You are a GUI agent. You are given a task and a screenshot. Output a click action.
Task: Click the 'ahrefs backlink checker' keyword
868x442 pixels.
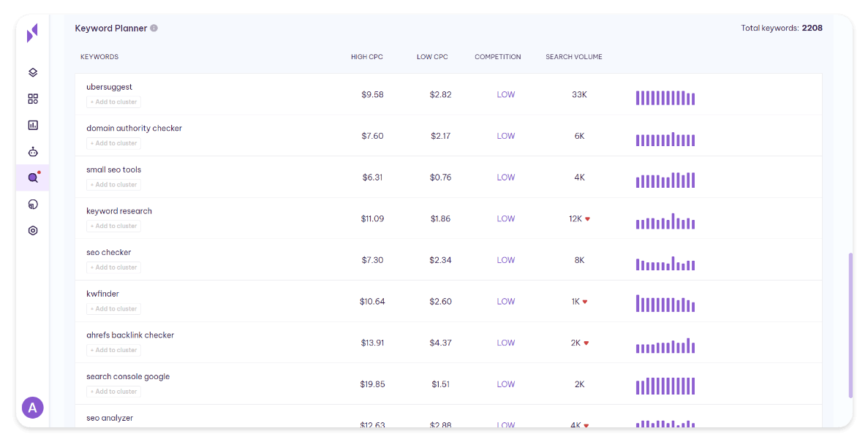(130, 335)
